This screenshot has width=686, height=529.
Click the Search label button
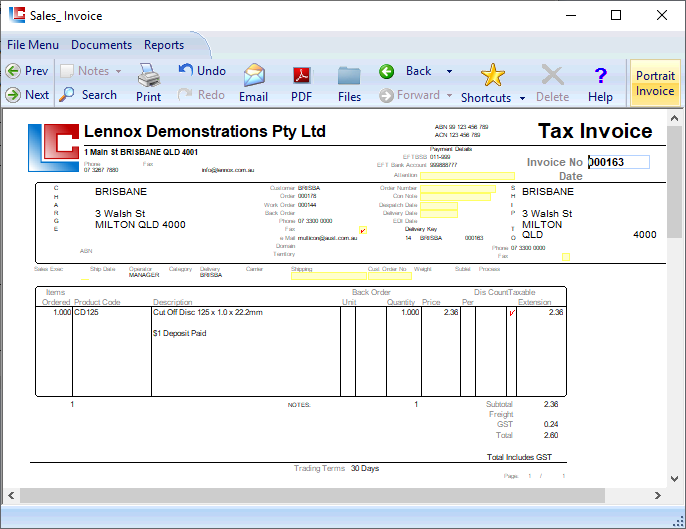pyautogui.click(x=99, y=95)
